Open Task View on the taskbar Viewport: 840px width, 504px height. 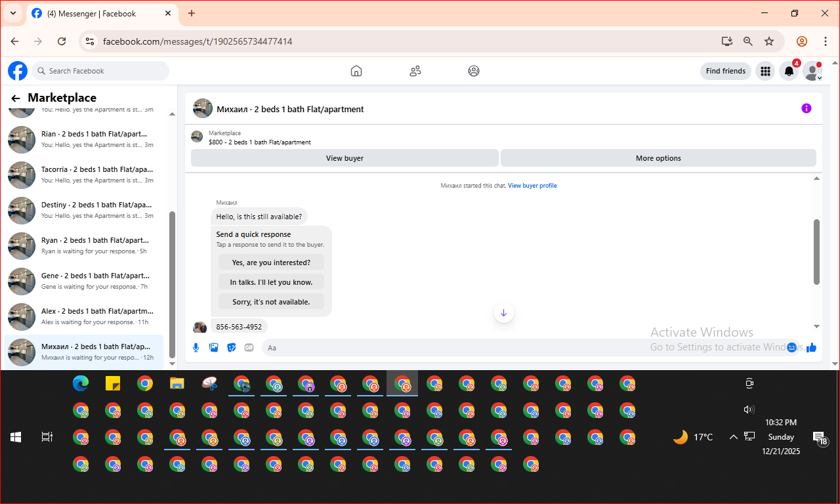pyautogui.click(x=47, y=437)
